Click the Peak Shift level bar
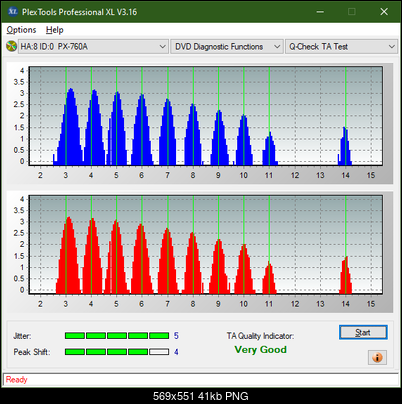 (x=117, y=352)
